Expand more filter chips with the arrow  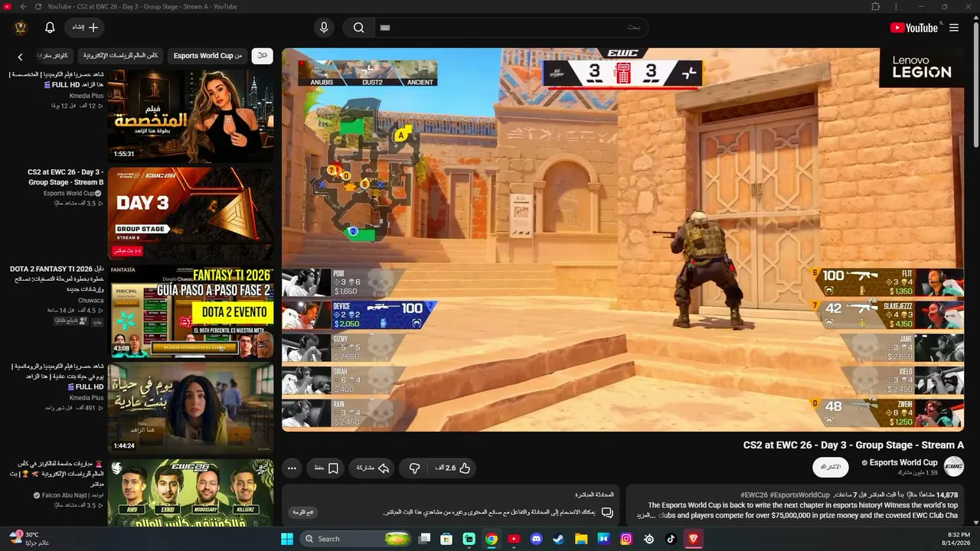point(20,56)
